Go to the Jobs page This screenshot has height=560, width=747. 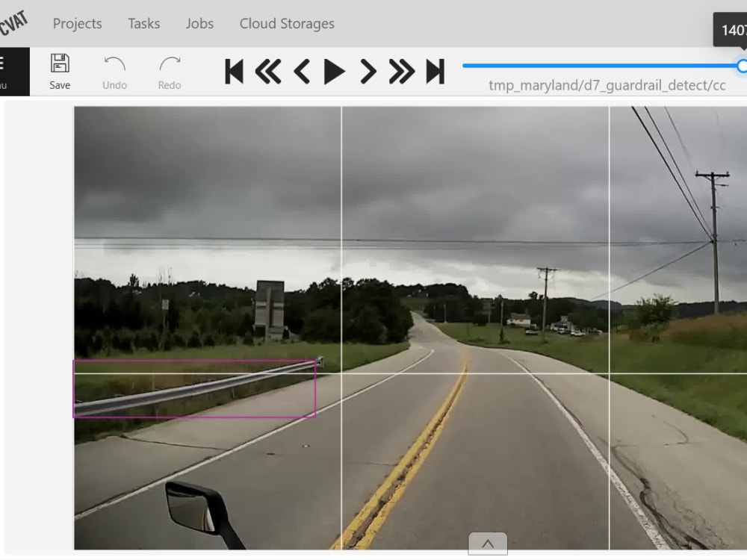tap(199, 23)
